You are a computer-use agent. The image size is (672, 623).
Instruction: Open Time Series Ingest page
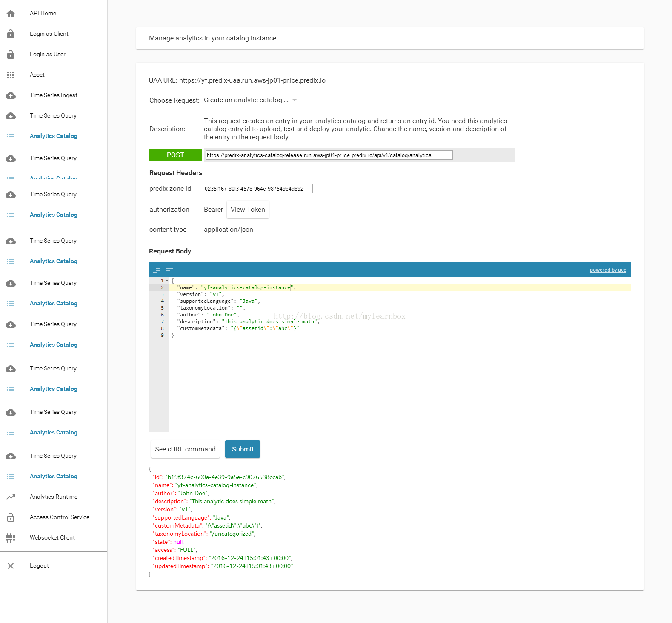tap(54, 95)
